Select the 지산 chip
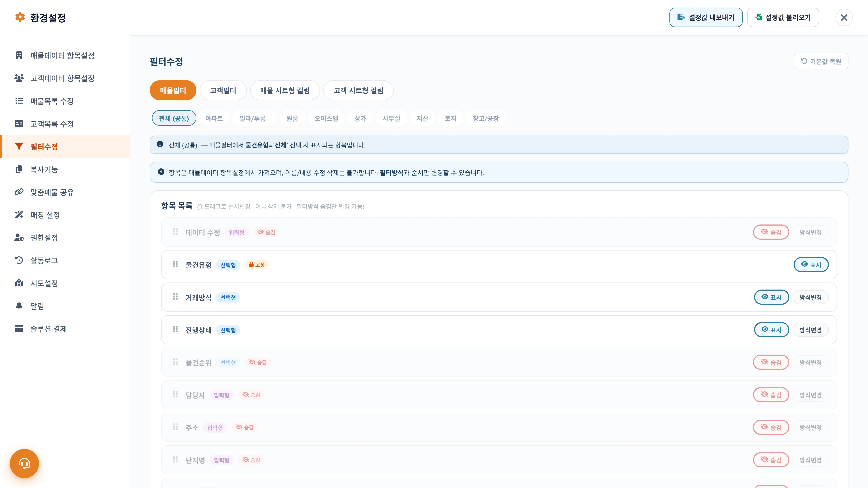 [x=422, y=118]
